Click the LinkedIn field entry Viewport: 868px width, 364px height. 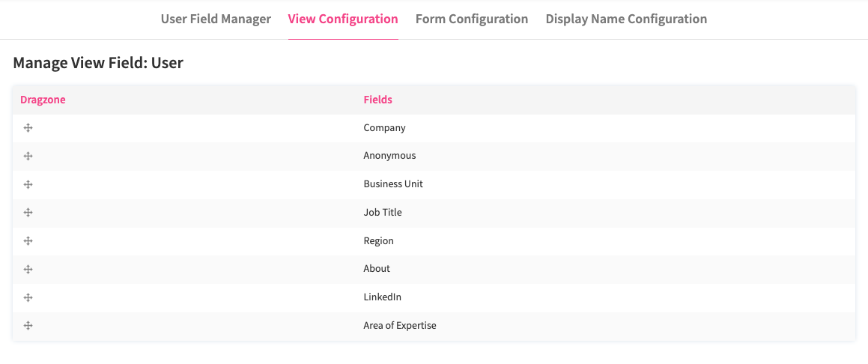tap(383, 297)
